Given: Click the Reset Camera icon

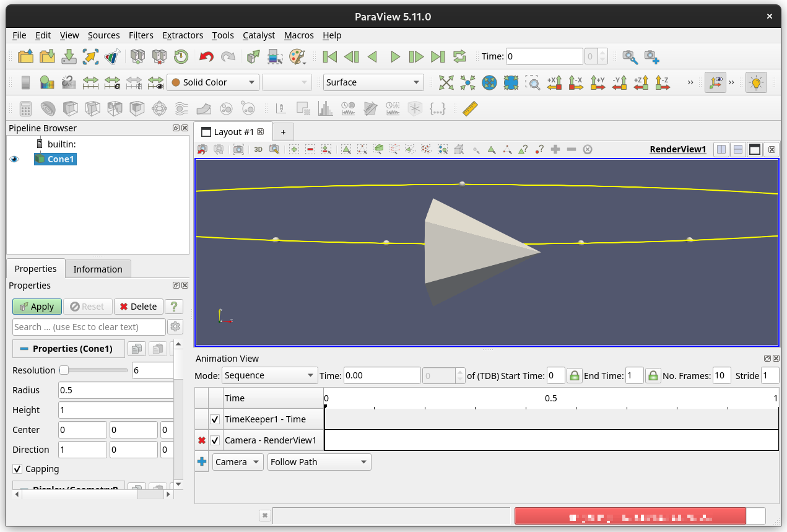Looking at the screenshot, I should (x=446, y=82).
